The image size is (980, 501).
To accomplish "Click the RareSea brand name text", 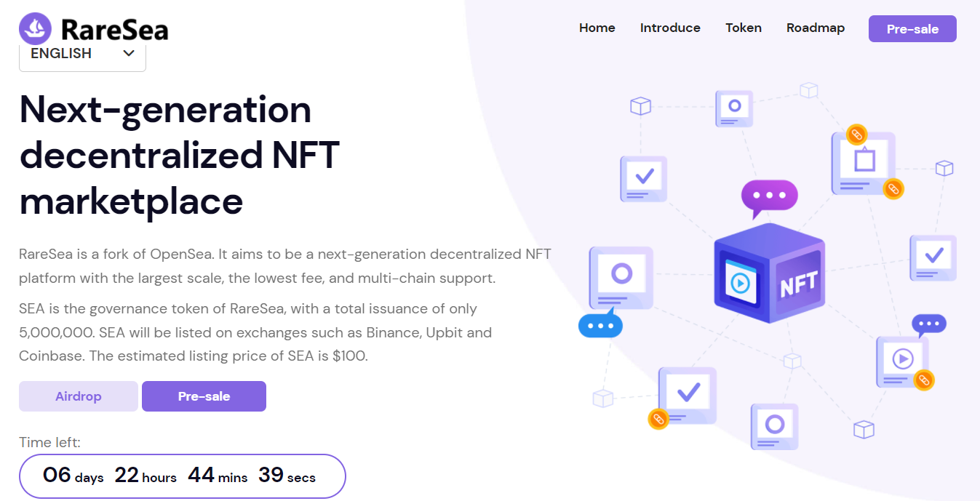I will [x=115, y=30].
